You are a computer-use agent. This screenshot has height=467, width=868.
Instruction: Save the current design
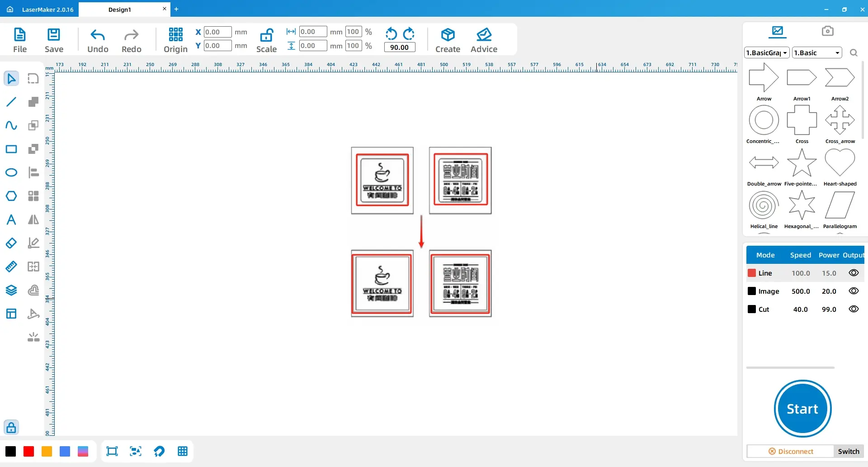[54, 40]
